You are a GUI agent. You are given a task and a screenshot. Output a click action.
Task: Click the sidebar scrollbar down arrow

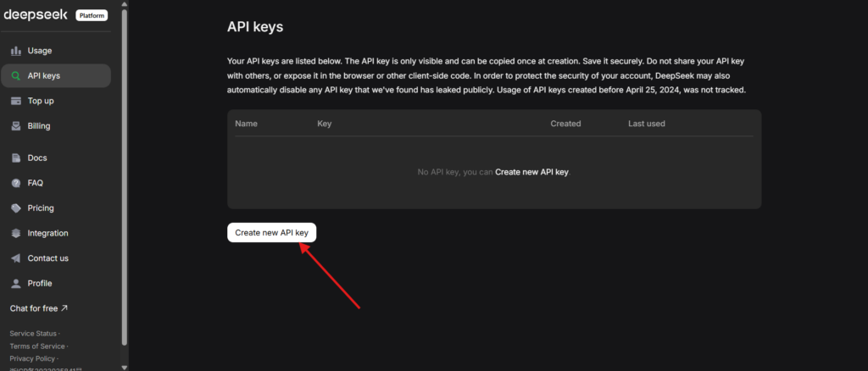pyautogui.click(x=125, y=366)
